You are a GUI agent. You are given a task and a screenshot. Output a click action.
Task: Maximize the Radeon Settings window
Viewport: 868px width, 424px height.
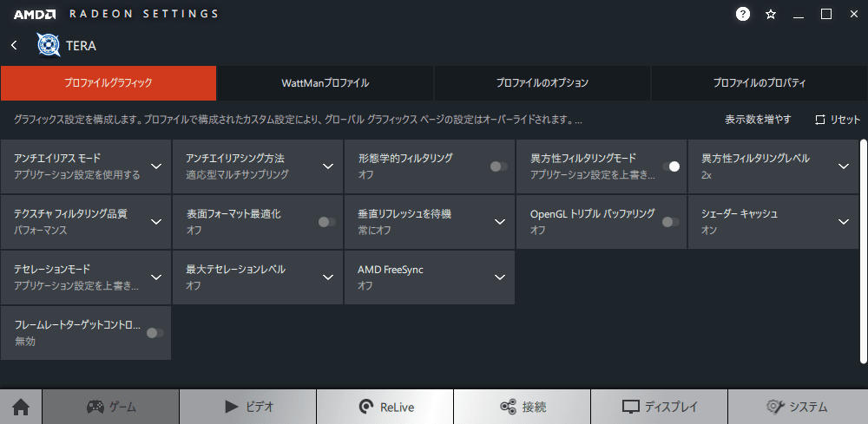pos(826,15)
